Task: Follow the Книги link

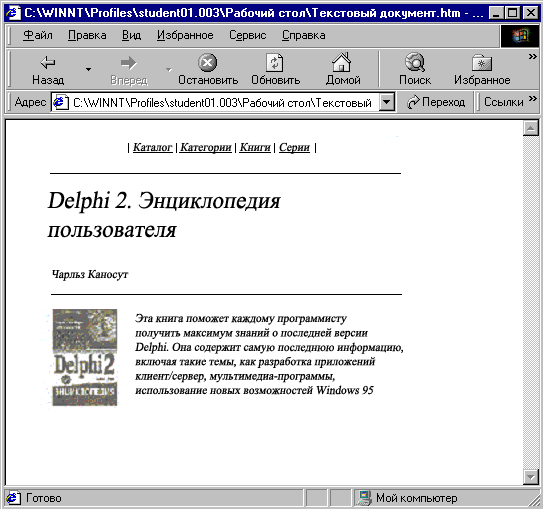Action: pyautogui.click(x=255, y=147)
